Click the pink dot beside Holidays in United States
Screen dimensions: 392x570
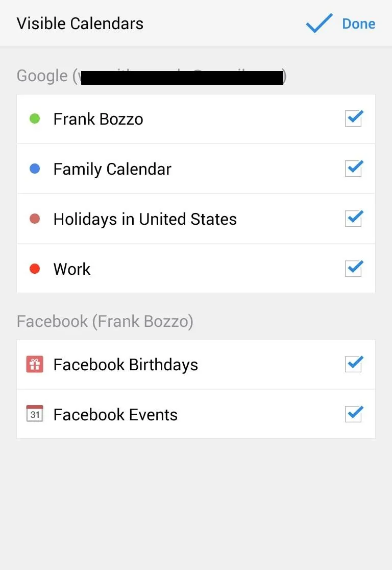tap(35, 219)
